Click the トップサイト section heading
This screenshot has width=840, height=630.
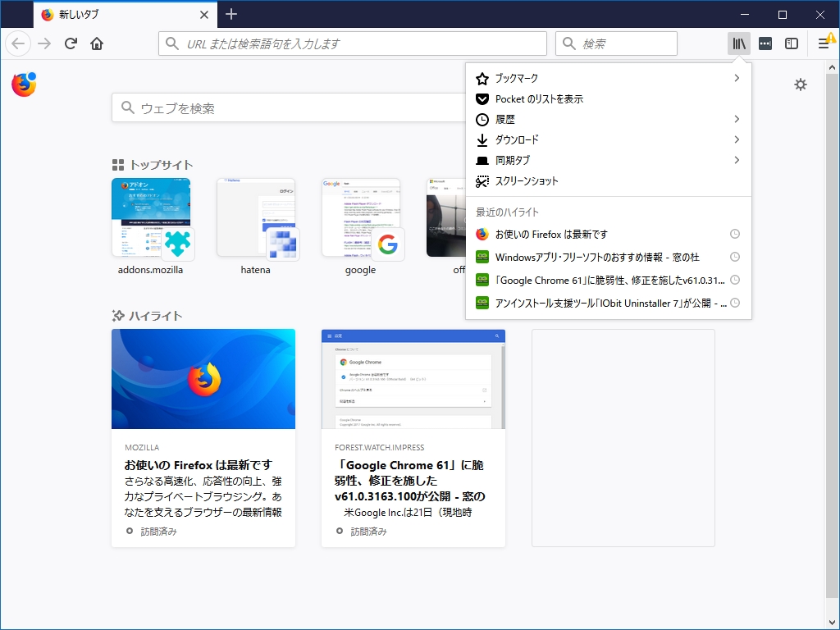[x=162, y=165]
